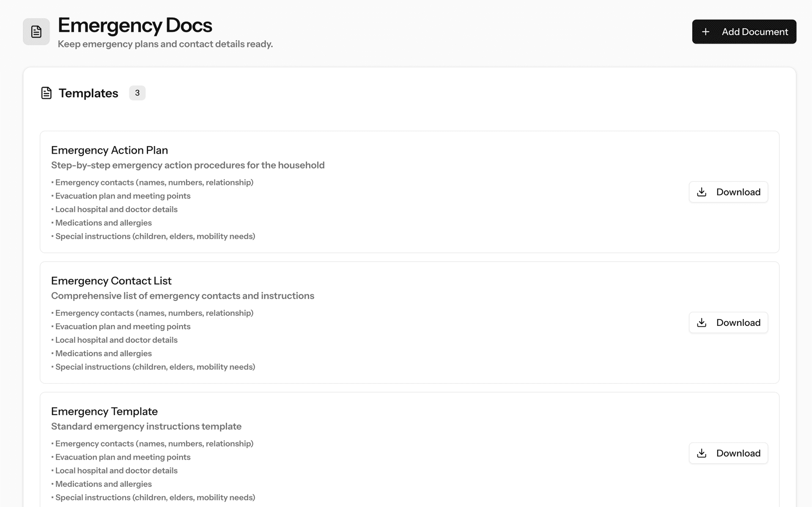Viewport: 812px width, 507px height.
Task: Click the Templates section heading
Action: pos(89,93)
